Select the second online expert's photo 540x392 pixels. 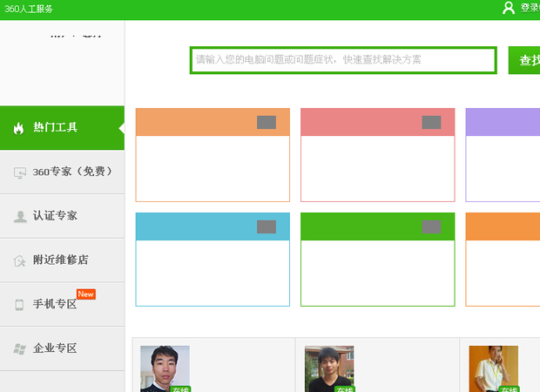click(328, 368)
